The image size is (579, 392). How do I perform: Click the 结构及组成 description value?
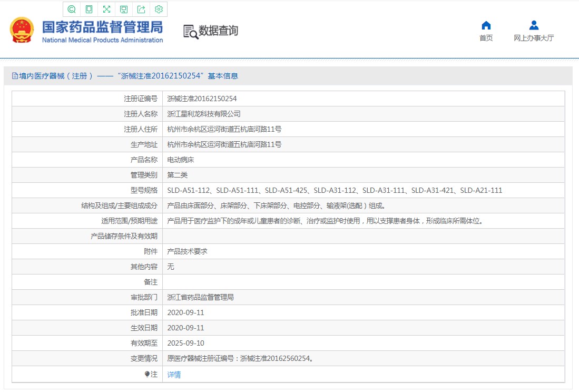pos(277,205)
